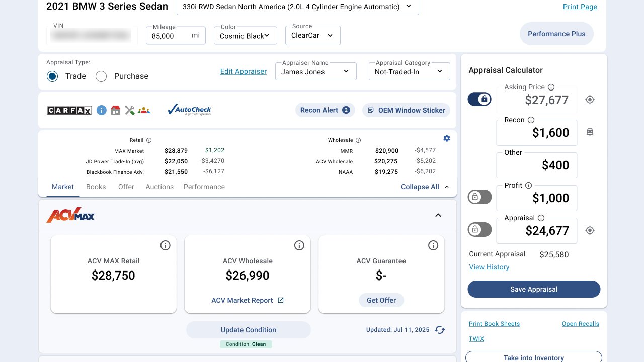The height and width of the screenshot is (362, 644).
Task: Click the Recon info icon
Action: point(531,120)
